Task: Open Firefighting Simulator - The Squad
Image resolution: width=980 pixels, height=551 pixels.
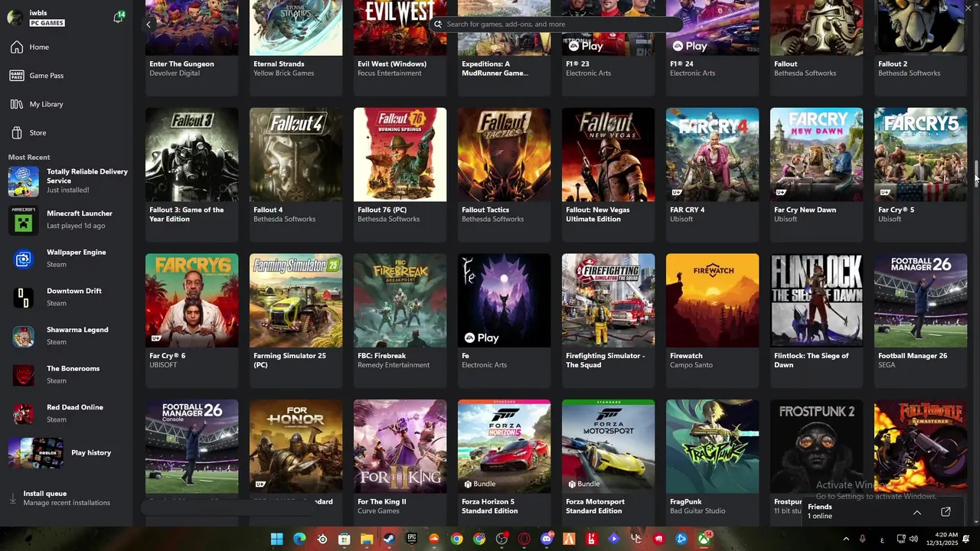Action: coord(608,321)
